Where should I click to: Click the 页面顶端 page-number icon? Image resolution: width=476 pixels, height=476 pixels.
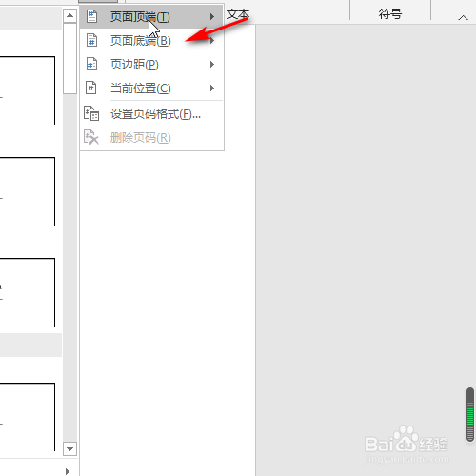point(92,16)
